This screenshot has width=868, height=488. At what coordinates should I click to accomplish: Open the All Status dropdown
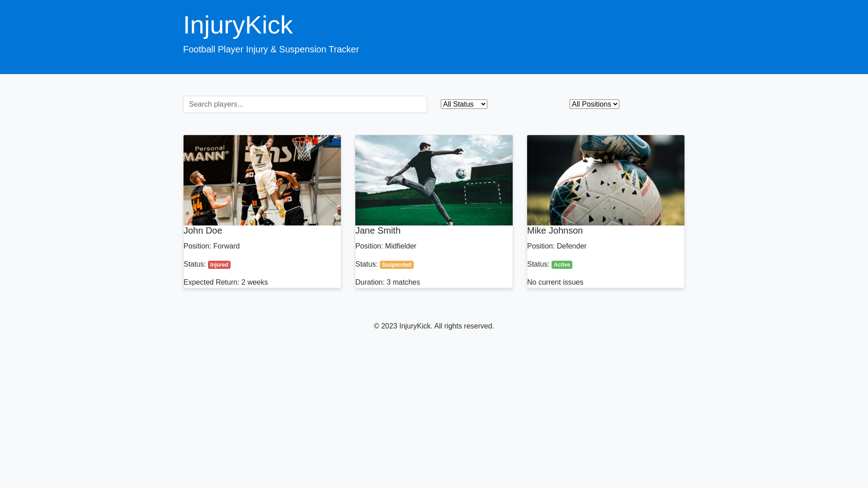point(464,104)
